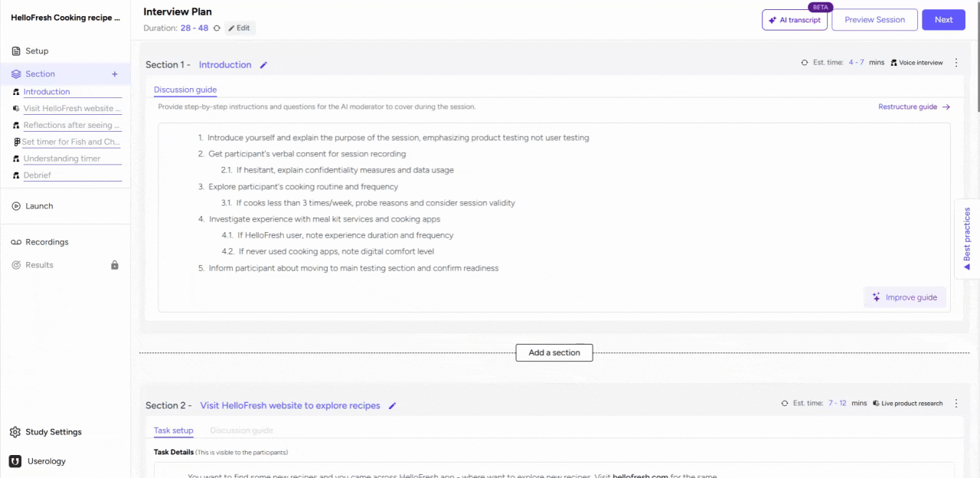
Task: Select the Setup icon in the sidebar
Action: coord(16,51)
